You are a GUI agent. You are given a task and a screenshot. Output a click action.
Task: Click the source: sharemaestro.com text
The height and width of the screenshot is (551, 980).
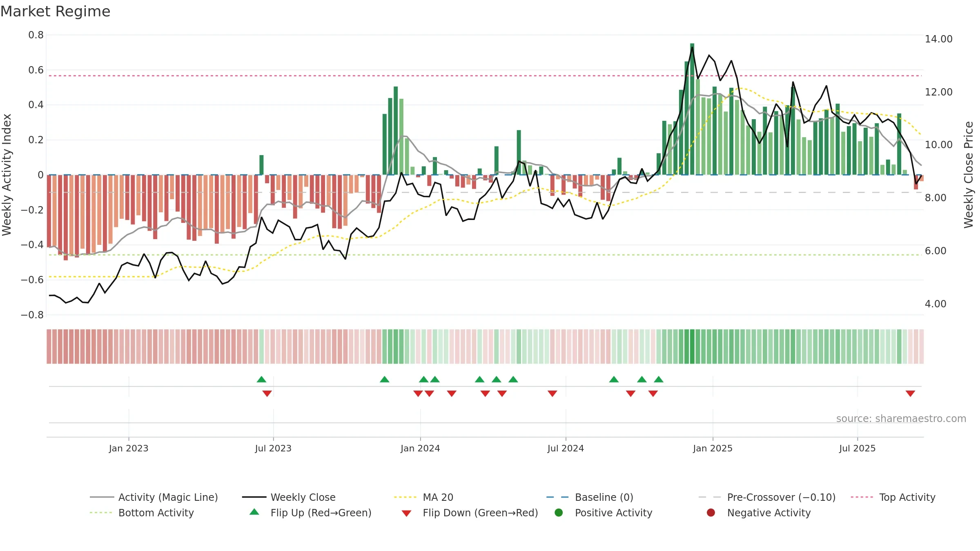[901, 418]
